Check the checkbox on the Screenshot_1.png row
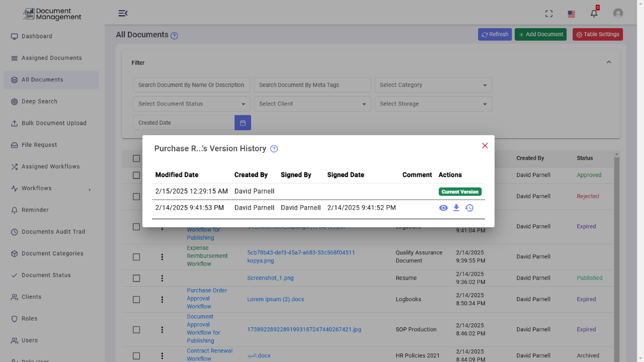The height and width of the screenshot is (362, 644). (136, 278)
